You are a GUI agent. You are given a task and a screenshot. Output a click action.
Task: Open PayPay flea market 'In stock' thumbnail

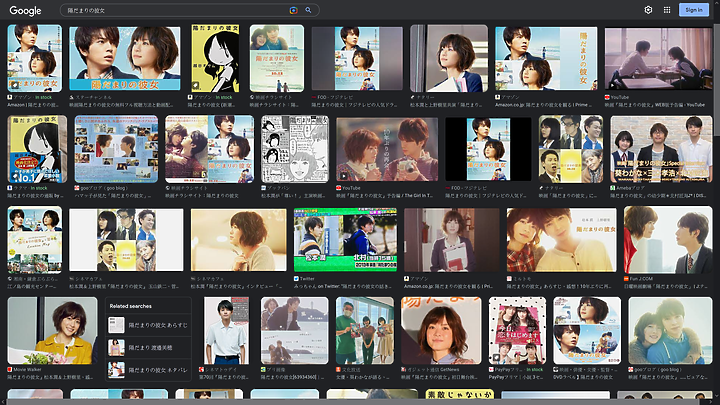coord(517,330)
